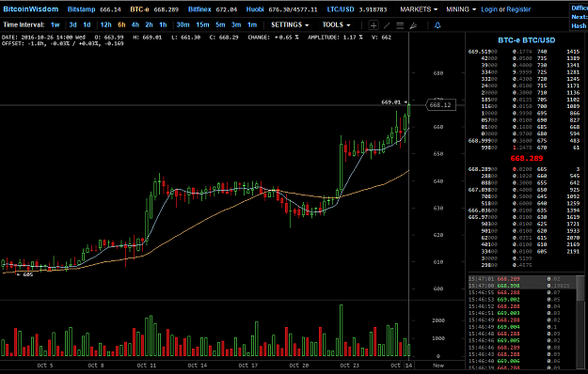Click the OFFSET info line
The height and width of the screenshot is (374, 588).
click(63, 44)
